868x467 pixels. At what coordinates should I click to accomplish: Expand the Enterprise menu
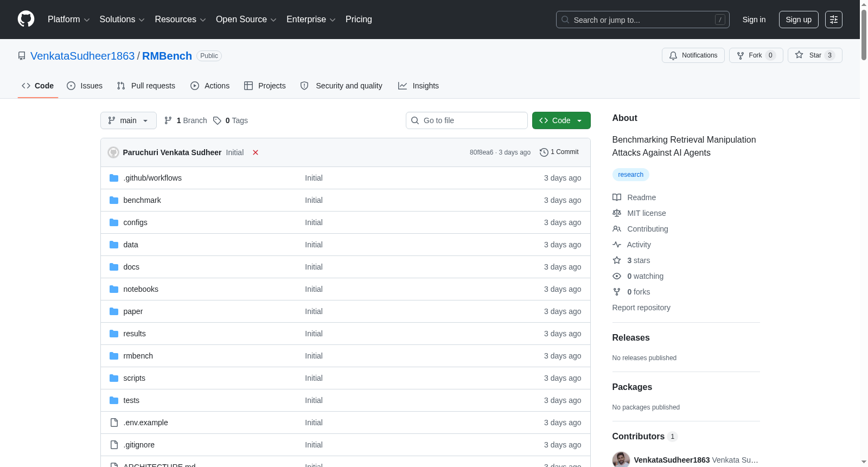pyautogui.click(x=311, y=20)
